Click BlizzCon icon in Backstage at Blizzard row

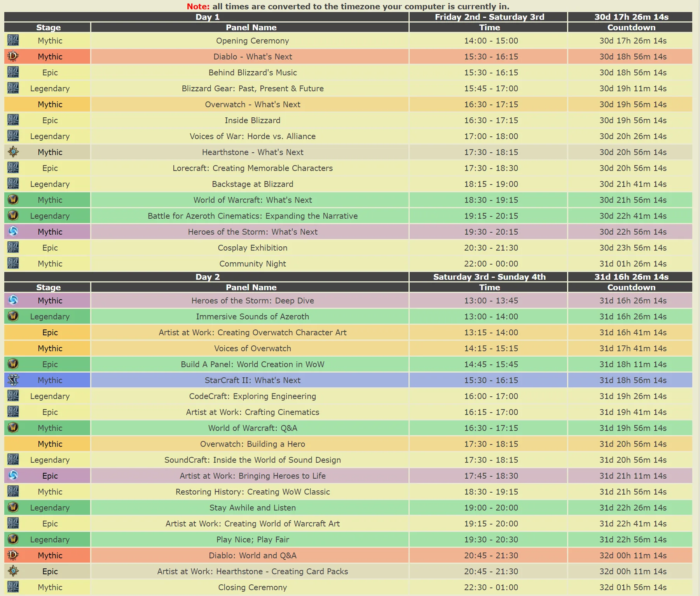click(13, 183)
